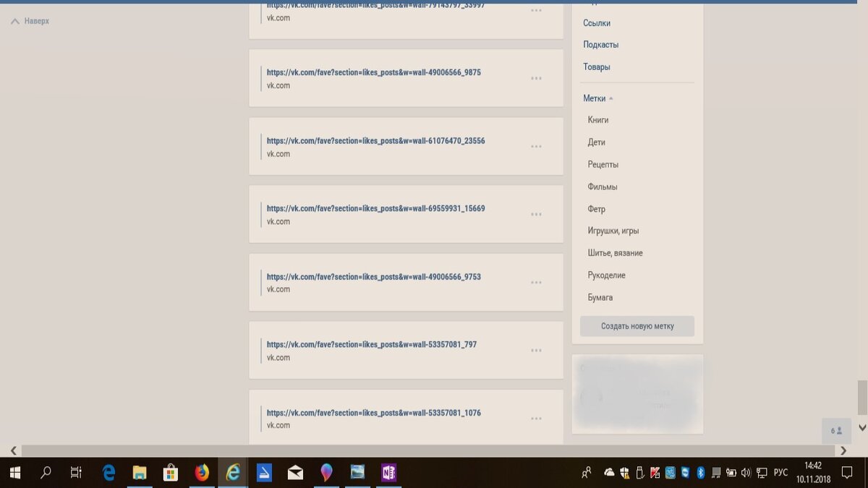Filter by the Бумага tag
868x488 pixels.
600,298
